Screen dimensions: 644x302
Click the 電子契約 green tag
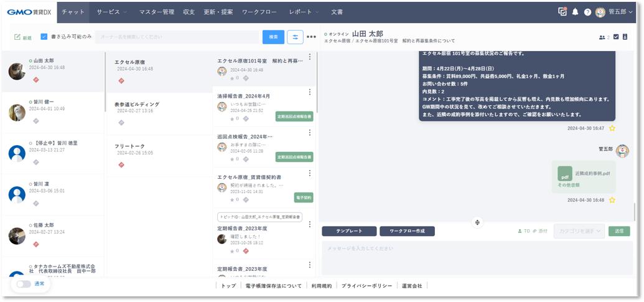click(304, 197)
